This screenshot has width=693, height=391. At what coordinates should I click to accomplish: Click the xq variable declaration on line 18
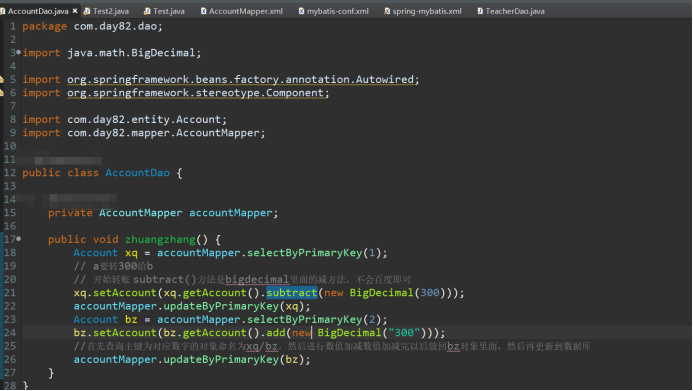point(131,253)
